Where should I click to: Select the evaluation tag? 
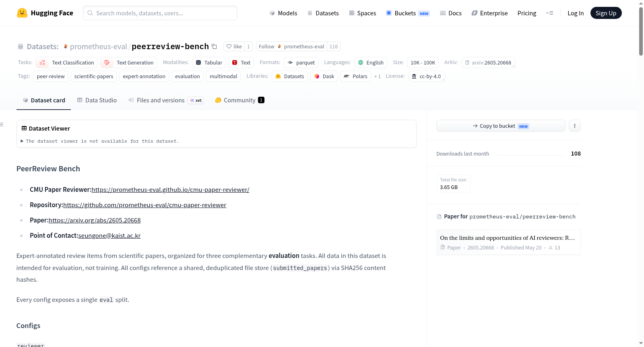tap(188, 76)
